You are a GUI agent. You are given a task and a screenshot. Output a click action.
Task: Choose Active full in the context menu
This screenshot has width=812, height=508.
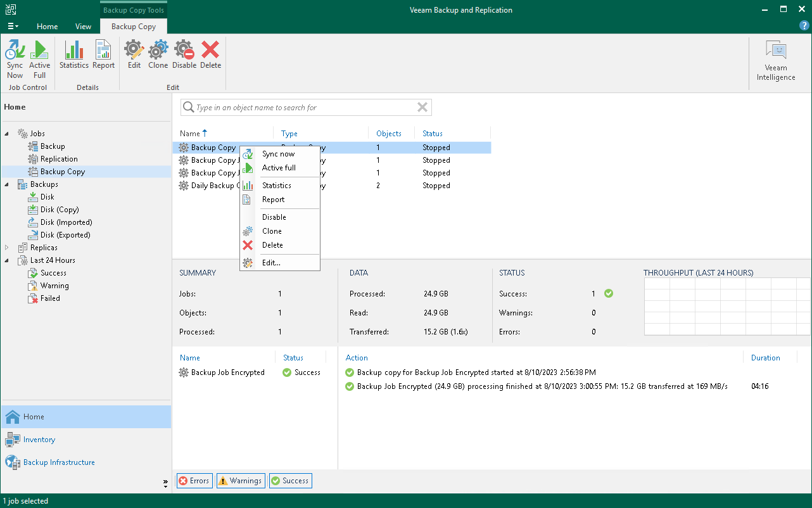(279, 168)
